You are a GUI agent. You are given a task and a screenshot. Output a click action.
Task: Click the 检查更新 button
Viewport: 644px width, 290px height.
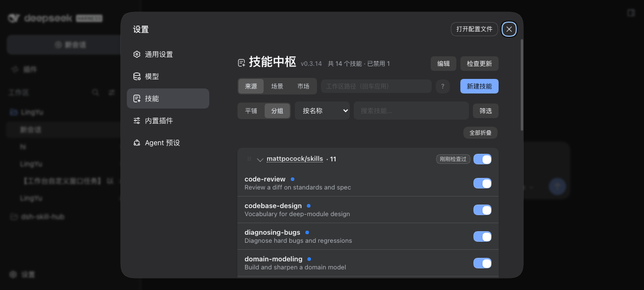[x=479, y=64]
